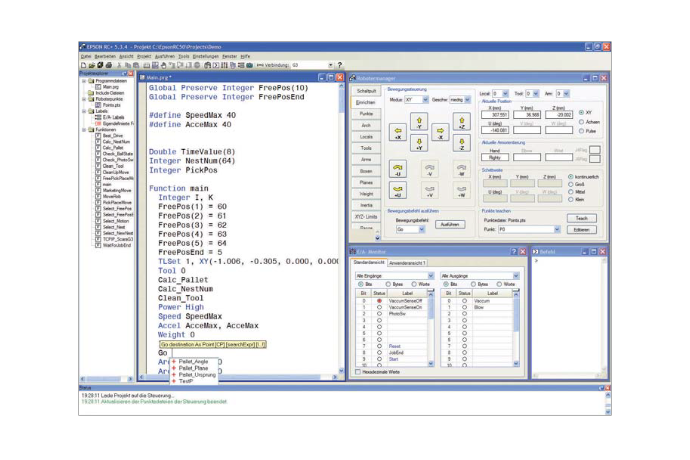Click the Ausführen button
This screenshot has height=460, width=690.
(449, 225)
